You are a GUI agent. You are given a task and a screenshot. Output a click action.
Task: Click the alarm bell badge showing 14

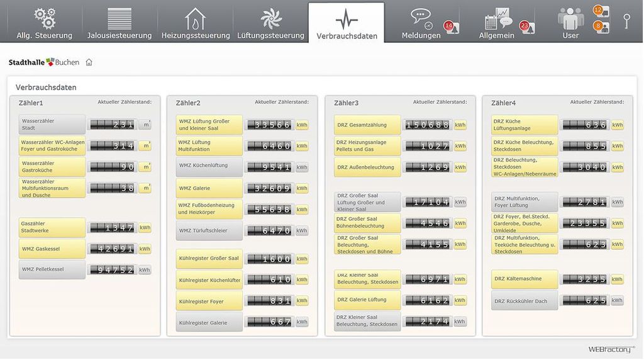coord(452,27)
